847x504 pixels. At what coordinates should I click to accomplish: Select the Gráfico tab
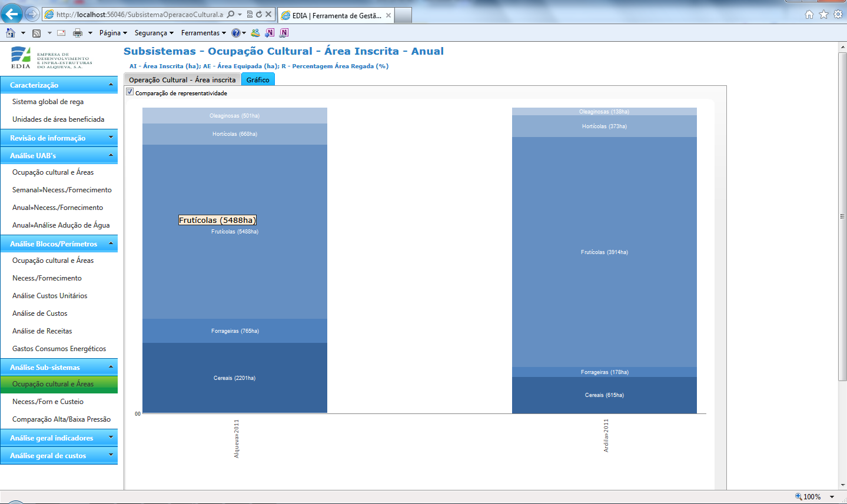pyautogui.click(x=258, y=79)
